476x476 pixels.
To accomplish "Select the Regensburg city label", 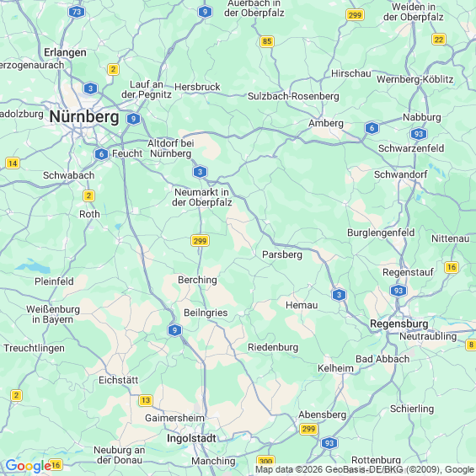I will pos(398,324).
